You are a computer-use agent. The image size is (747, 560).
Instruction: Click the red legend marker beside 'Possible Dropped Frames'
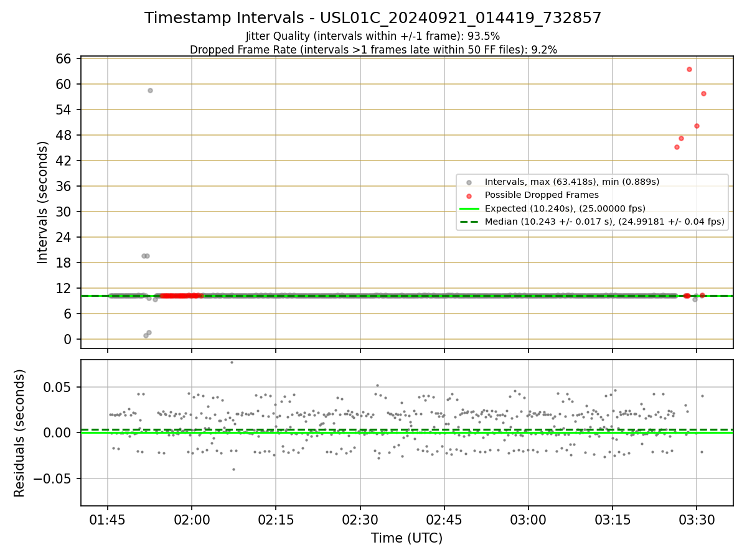tap(469, 195)
